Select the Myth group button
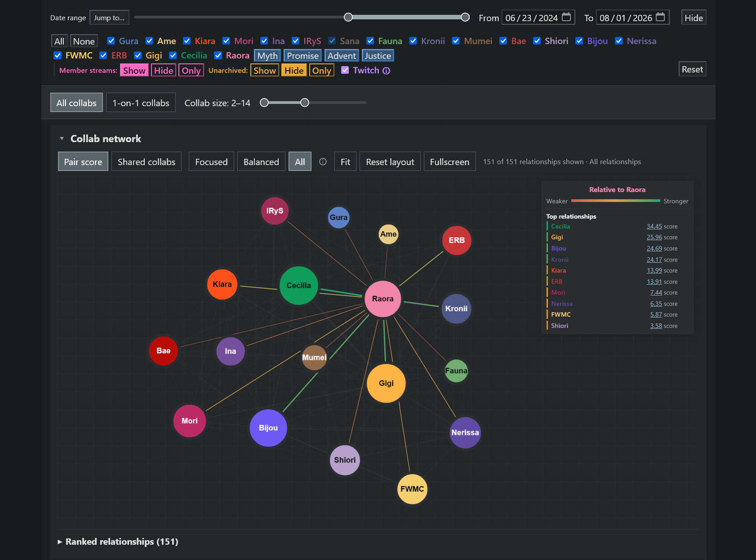 tap(267, 56)
